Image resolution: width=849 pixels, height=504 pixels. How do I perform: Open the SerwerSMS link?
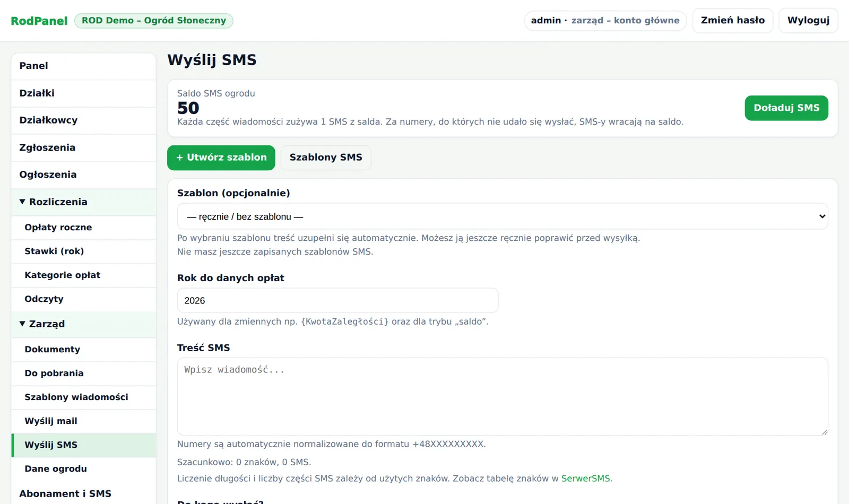(x=586, y=479)
